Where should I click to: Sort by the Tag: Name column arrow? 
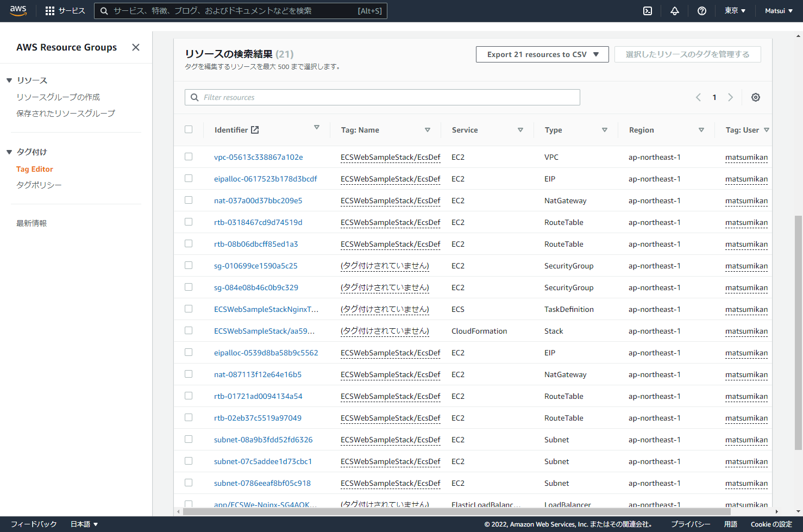pyautogui.click(x=428, y=130)
